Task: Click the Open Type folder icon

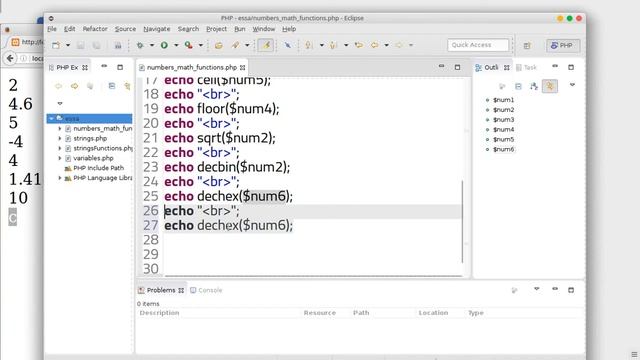Action: coord(219,45)
